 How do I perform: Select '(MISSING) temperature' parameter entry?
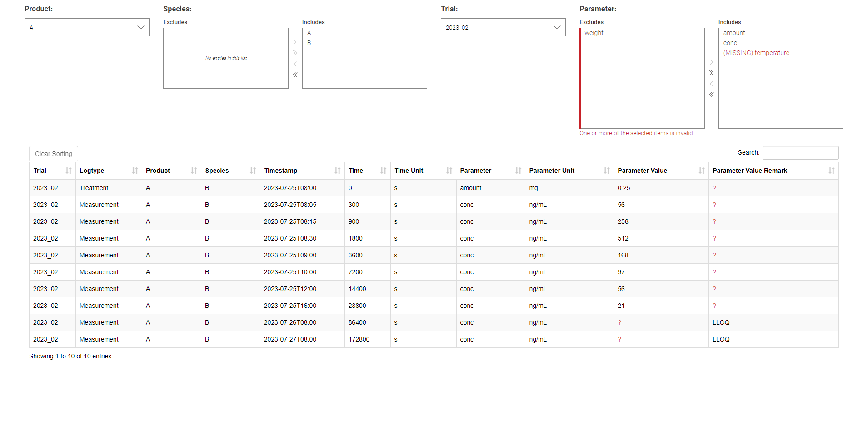click(x=756, y=53)
